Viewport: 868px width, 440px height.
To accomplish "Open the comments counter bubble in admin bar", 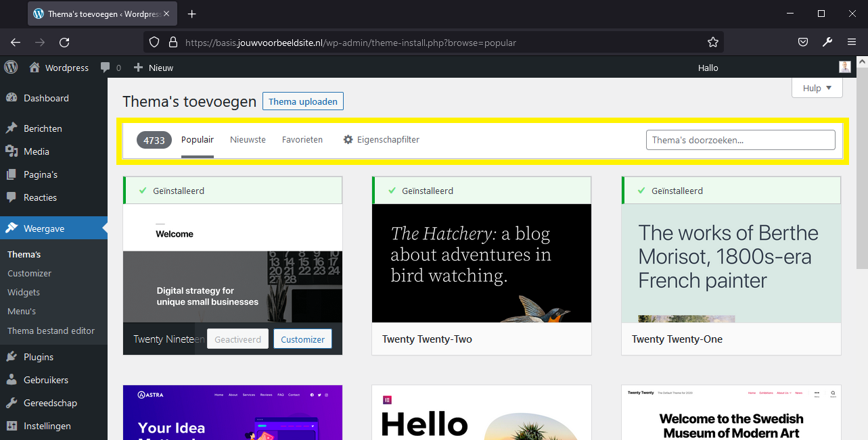I will click(x=110, y=67).
